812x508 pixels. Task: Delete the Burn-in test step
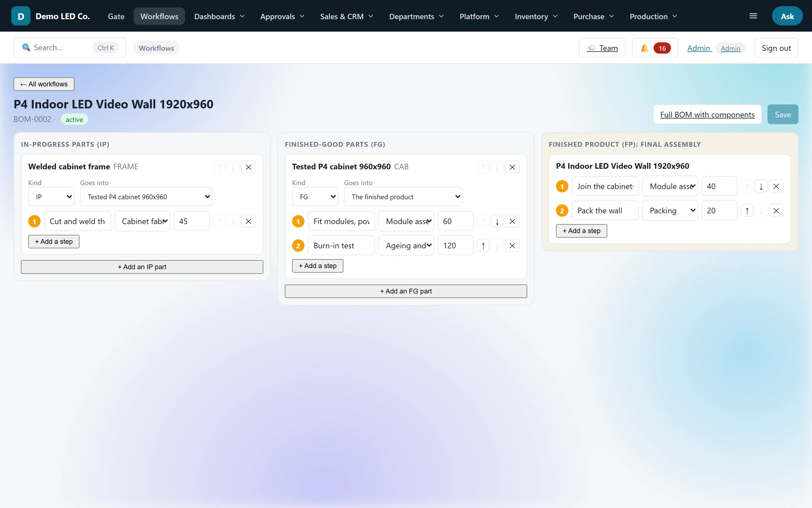tap(512, 246)
